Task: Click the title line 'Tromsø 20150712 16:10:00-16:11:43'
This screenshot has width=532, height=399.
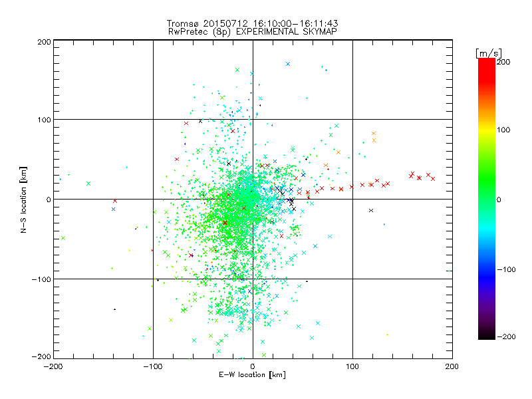Action: click(x=252, y=23)
